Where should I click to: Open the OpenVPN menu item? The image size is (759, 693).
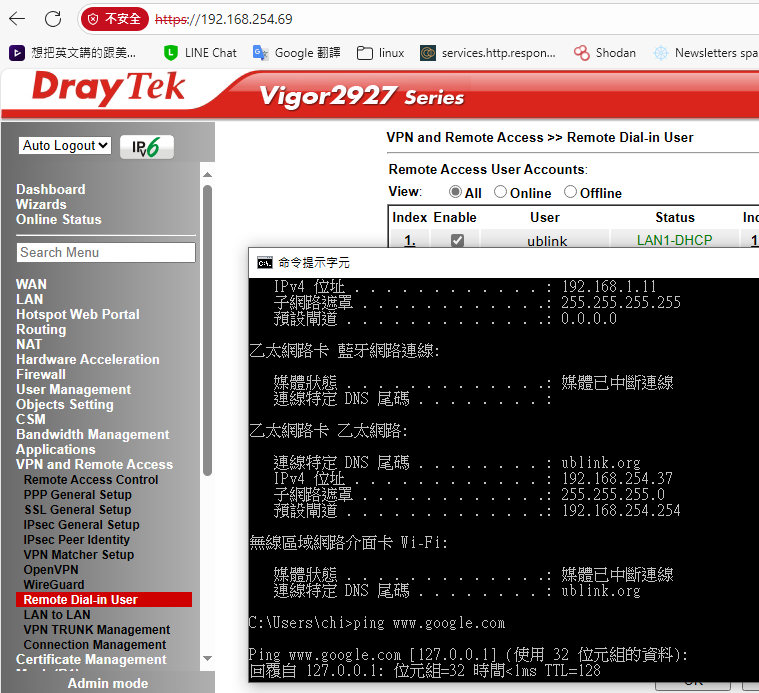click(x=52, y=569)
